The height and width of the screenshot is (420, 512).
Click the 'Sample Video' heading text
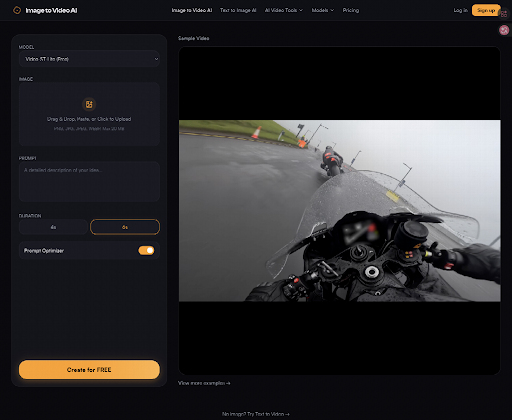pos(194,38)
